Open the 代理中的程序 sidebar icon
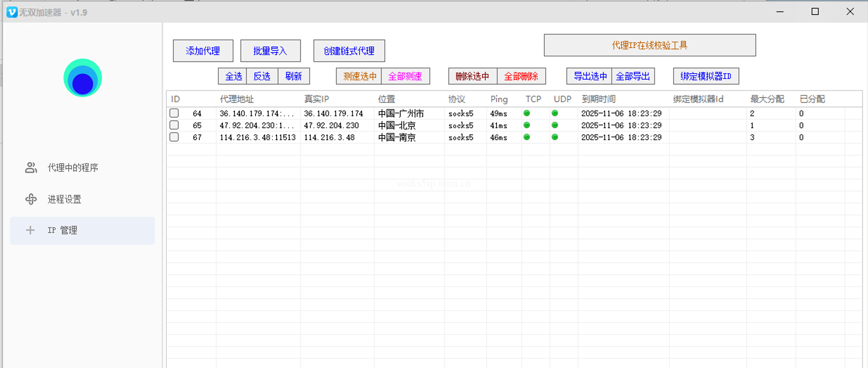The image size is (868, 368). click(x=31, y=168)
